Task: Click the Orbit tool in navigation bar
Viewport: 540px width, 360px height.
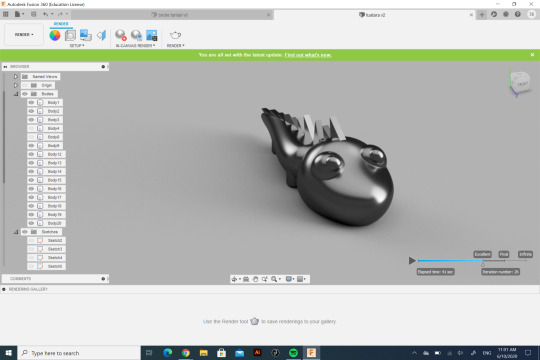Action: (x=235, y=279)
